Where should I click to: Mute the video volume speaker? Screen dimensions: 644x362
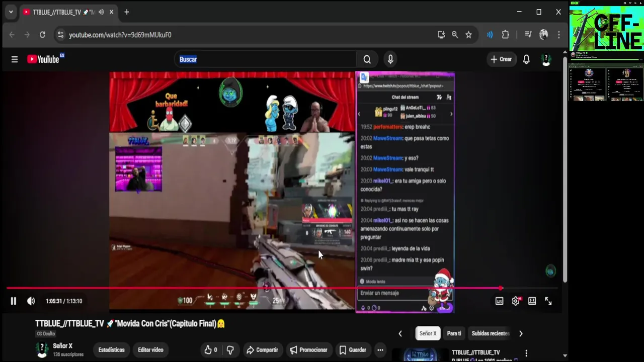pyautogui.click(x=31, y=301)
